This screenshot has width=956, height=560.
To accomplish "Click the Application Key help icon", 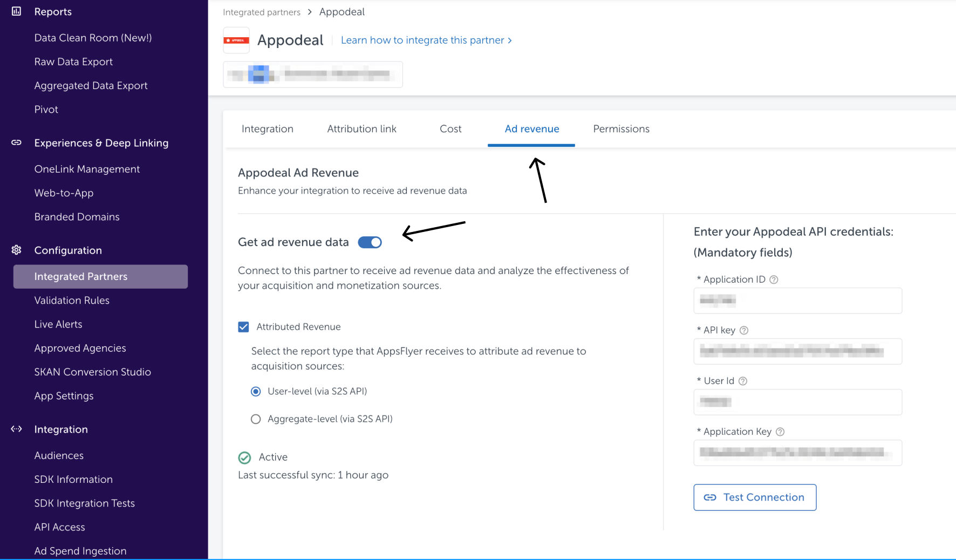I will coord(780,432).
